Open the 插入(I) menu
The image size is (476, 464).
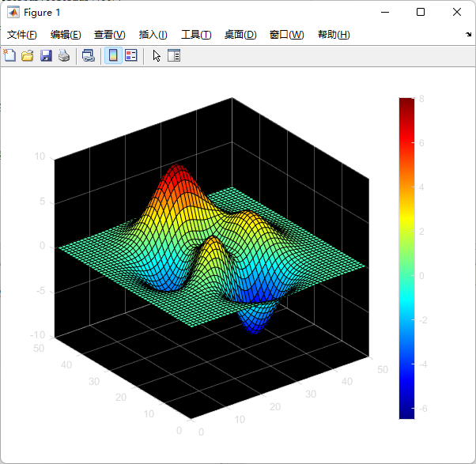click(153, 35)
